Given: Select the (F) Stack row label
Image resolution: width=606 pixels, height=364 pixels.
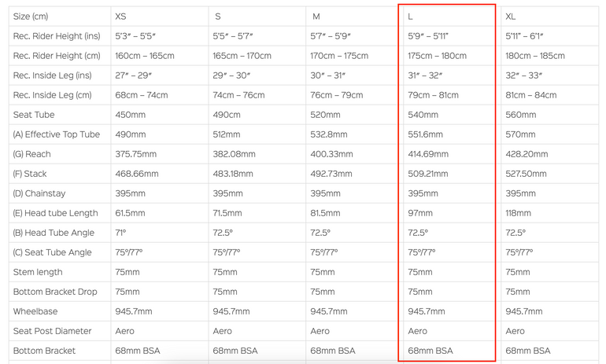Looking at the screenshot, I should [x=30, y=174].
